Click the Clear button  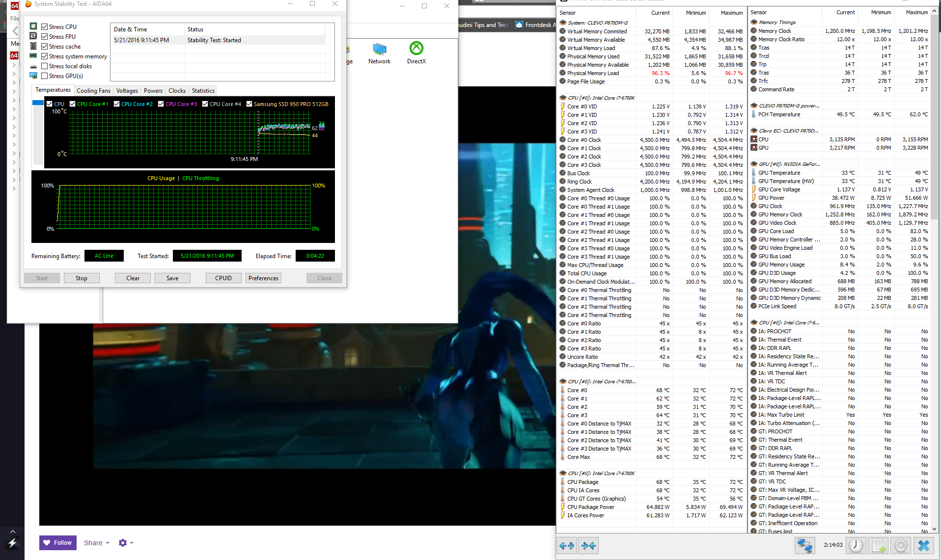coord(133,278)
